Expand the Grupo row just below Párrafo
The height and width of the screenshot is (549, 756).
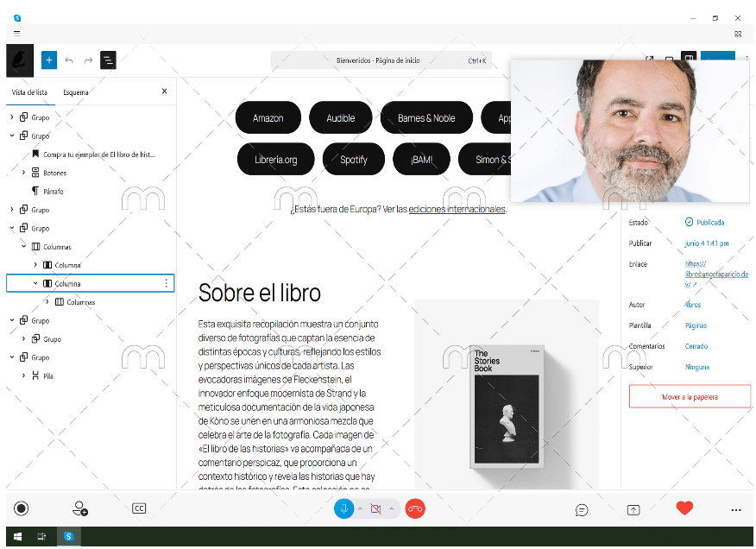point(12,210)
